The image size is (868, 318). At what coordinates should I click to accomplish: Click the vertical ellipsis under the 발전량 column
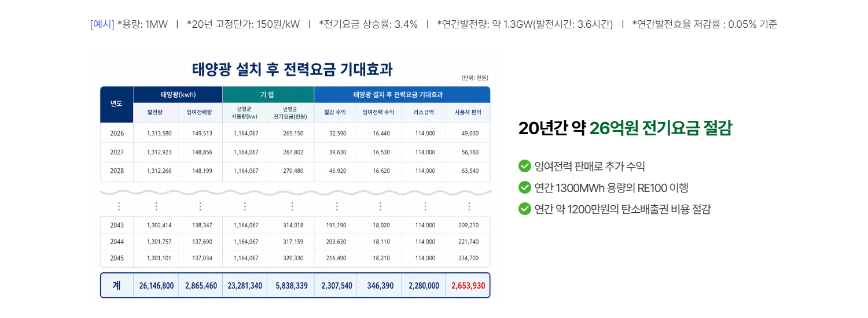coord(156,206)
